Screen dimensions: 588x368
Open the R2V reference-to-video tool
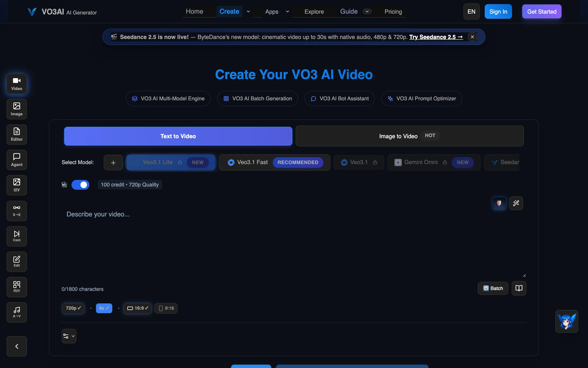click(x=17, y=287)
